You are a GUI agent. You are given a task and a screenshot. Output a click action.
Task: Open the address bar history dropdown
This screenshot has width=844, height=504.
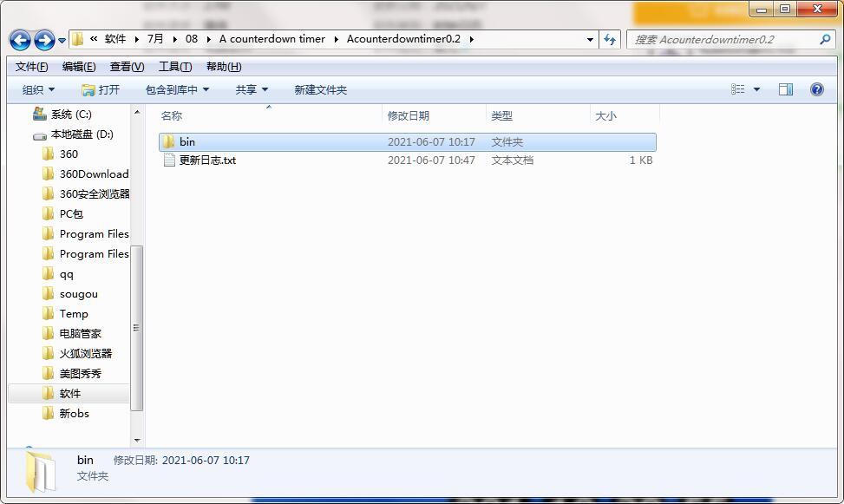tap(590, 39)
